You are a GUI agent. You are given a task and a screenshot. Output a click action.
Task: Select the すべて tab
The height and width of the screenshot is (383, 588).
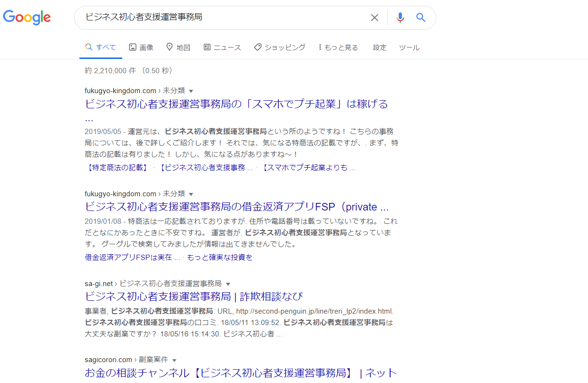pos(100,48)
